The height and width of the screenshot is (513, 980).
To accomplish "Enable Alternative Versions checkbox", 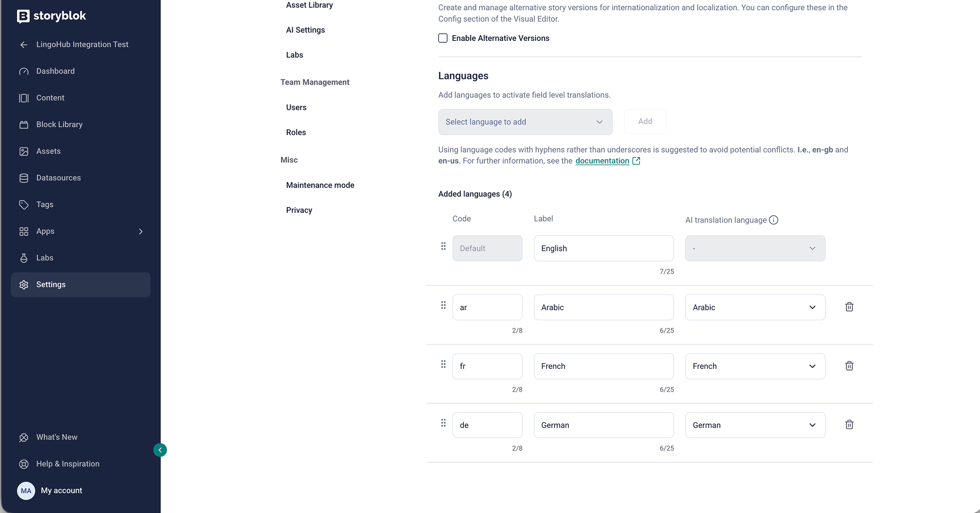I will pos(443,38).
